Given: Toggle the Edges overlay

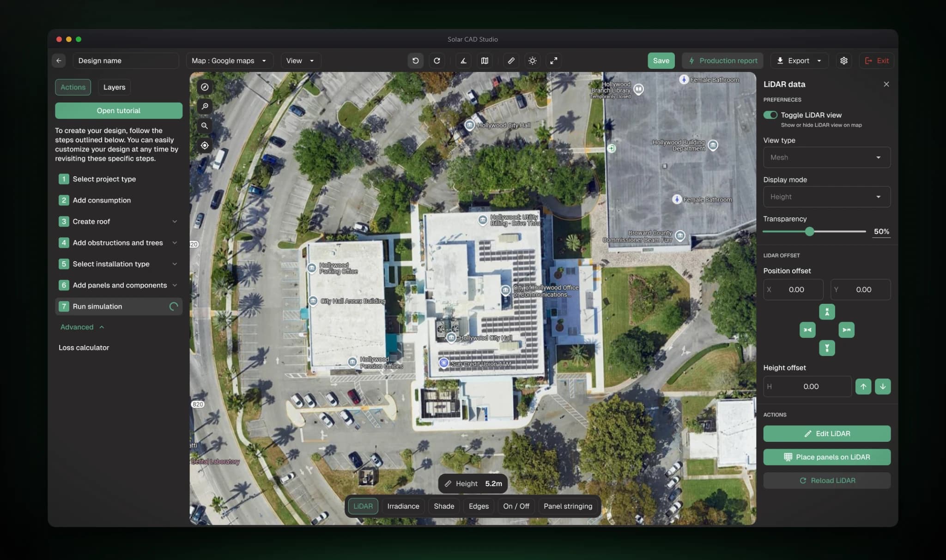Looking at the screenshot, I should click(479, 506).
